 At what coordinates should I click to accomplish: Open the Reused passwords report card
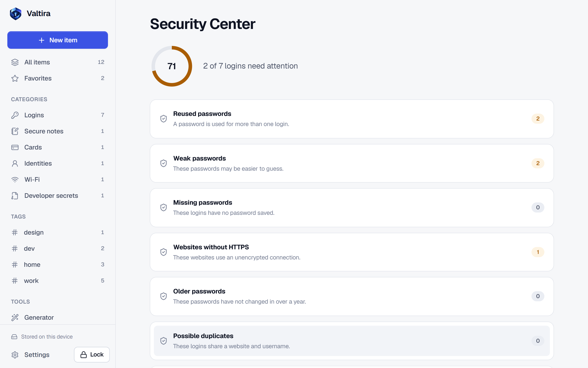352,119
